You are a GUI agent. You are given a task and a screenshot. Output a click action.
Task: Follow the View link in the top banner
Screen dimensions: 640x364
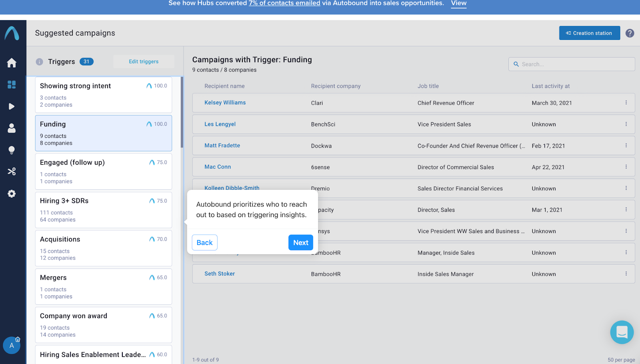(459, 3)
